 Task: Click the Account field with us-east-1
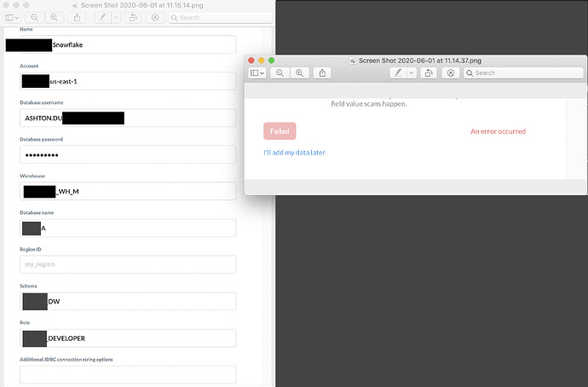[128, 81]
